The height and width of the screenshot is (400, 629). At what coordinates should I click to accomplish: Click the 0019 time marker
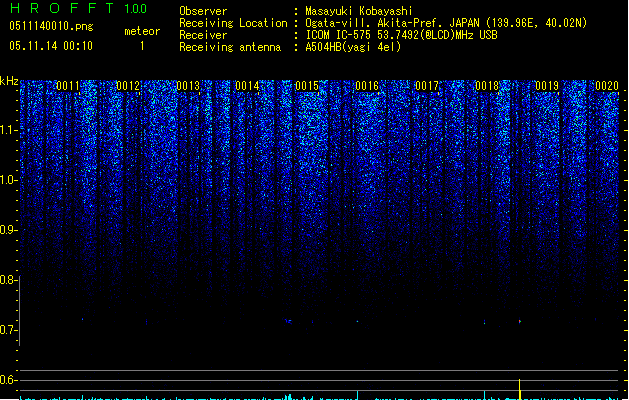point(547,86)
